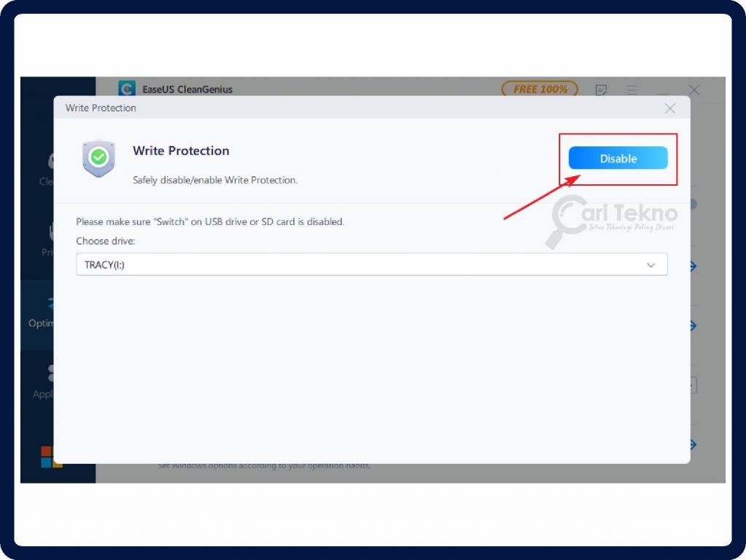The height and width of the screenshot is (560, 746).
Task: Click the green-check shield Write Protection icon
Action: tap(98, 158)
